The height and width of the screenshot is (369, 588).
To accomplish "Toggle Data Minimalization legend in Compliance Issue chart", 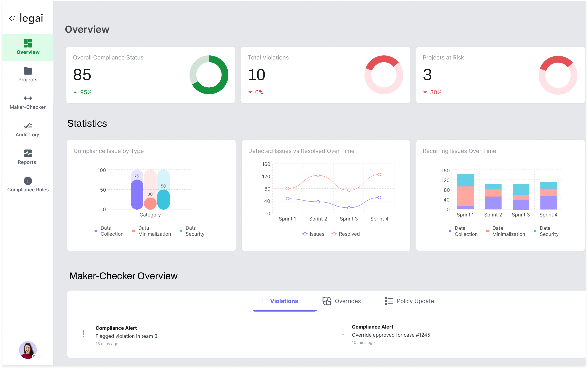I will tap(151, 231).
